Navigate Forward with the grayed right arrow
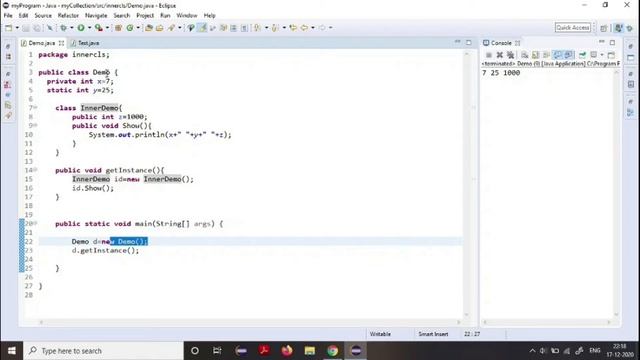Screen dimensions: 640x360 tap(322, 28)
